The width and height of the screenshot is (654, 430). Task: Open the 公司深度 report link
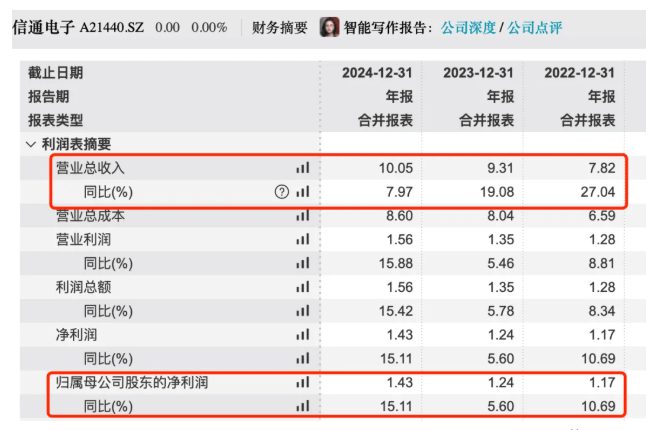pyautogui.click(x=468, y=27)
